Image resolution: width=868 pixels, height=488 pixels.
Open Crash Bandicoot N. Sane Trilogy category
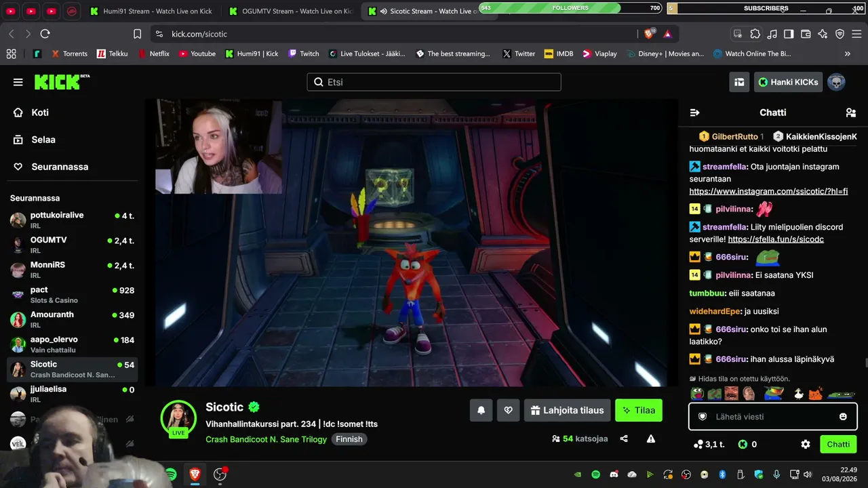pyautogui.click(x=266, y=439)
